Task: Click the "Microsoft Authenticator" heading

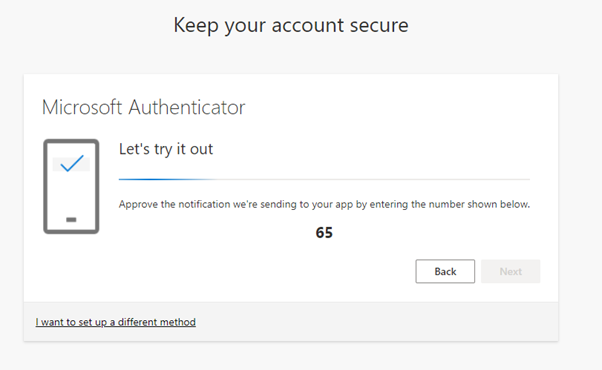Action: (143, 107)
